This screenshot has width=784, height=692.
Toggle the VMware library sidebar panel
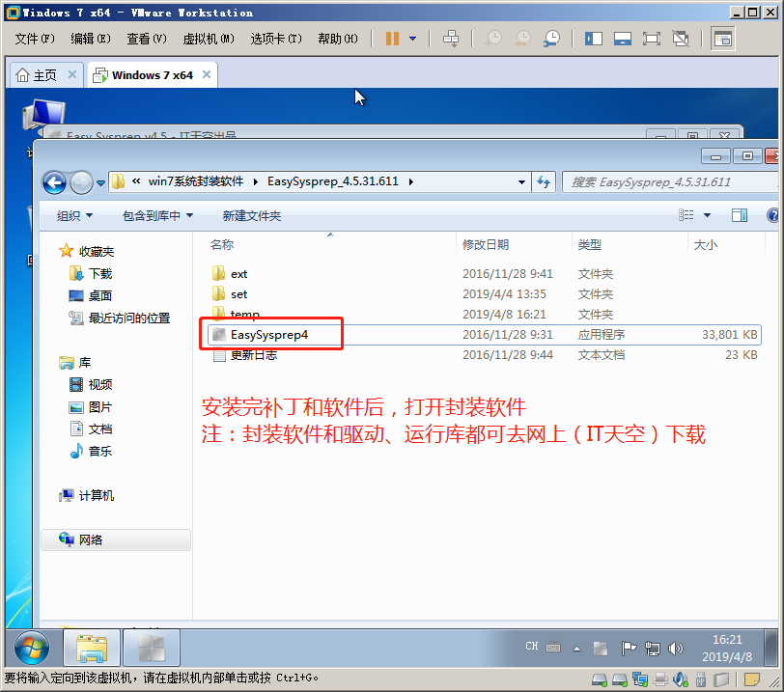tap(594, 39)
